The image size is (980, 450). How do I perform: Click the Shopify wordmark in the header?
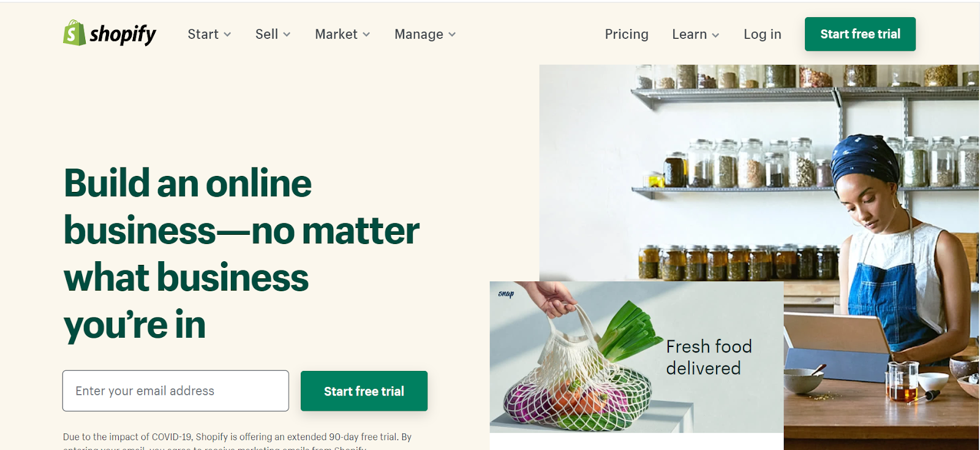click(x=123, y=34)
